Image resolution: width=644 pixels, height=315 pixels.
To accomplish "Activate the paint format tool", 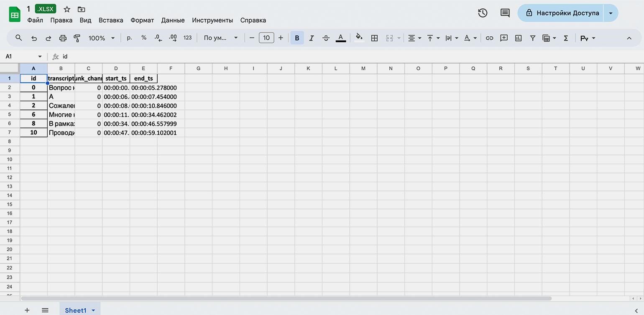I will (77, 38).
